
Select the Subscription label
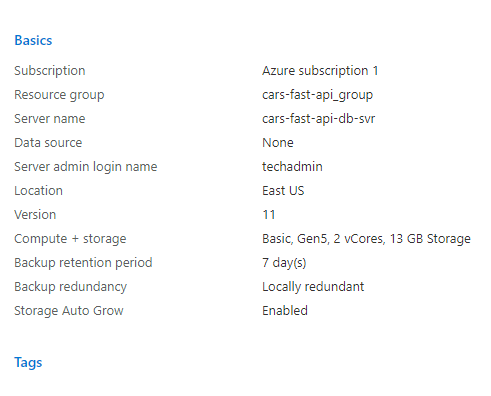pyautogui.click(x=50, y=71)
